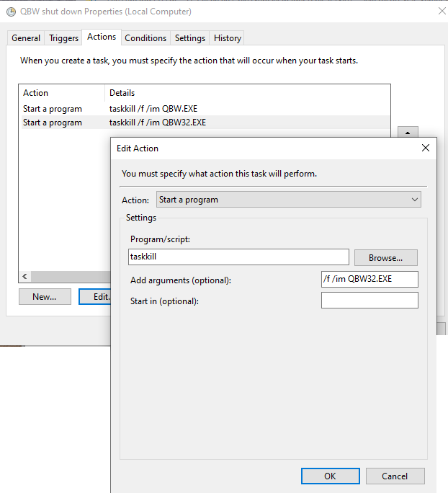Click the left scroll arrow of action list
The image size is (448, 493).
tap(24, 276)
